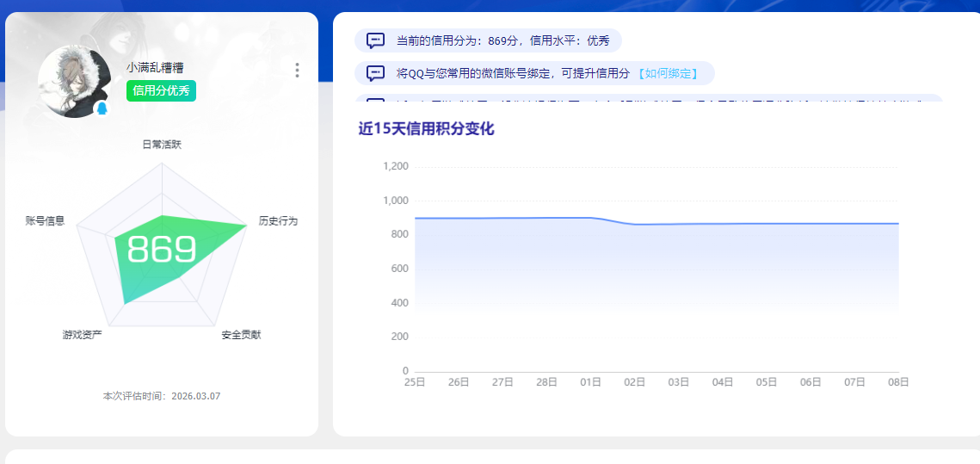Click the 06日 x-axis label
This screenshot has width=980, height=464.
811,382
